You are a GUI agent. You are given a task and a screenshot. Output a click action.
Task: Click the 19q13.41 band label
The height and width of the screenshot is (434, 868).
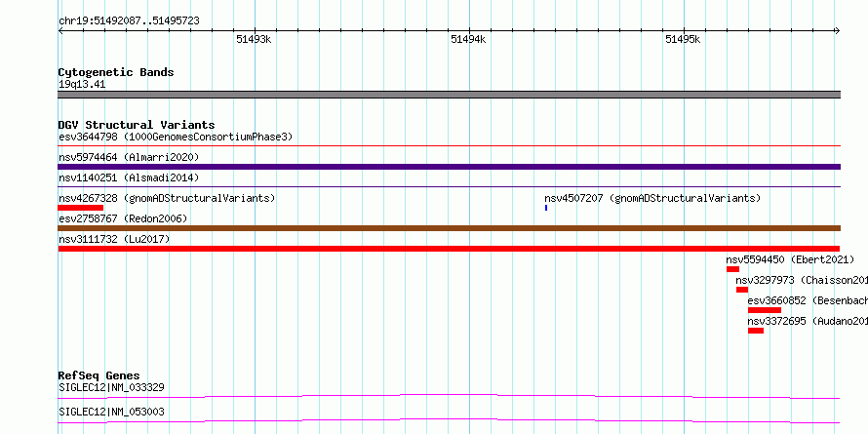[82, 85]
